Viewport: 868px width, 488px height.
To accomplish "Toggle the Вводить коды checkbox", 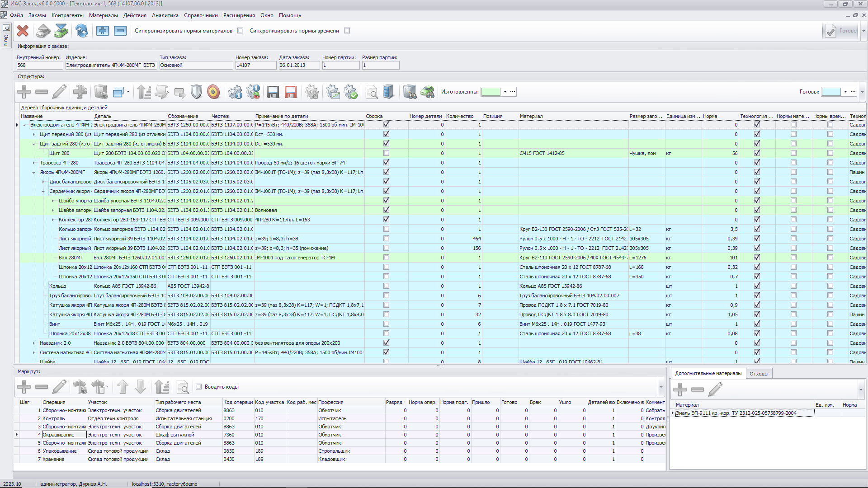I will [198, 387].
